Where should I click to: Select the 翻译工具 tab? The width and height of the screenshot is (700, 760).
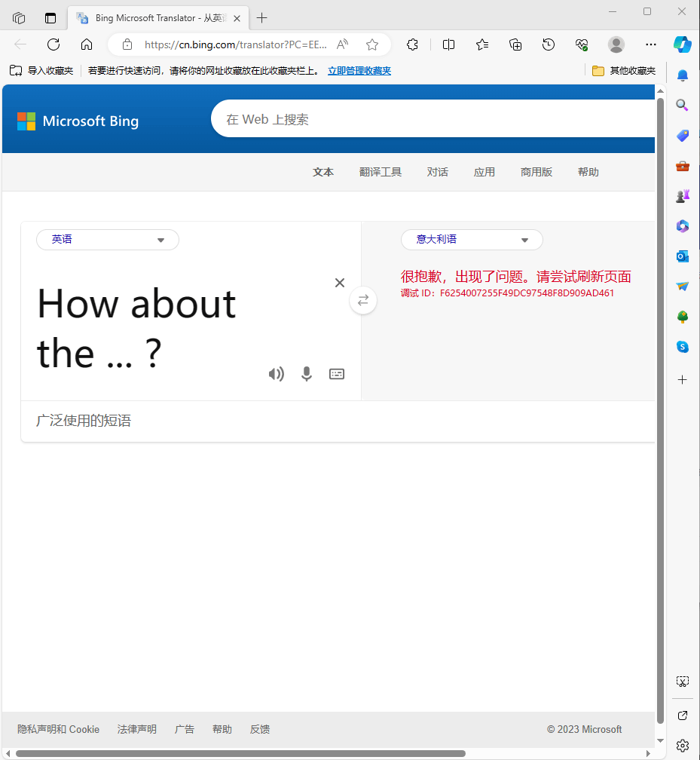381,172
